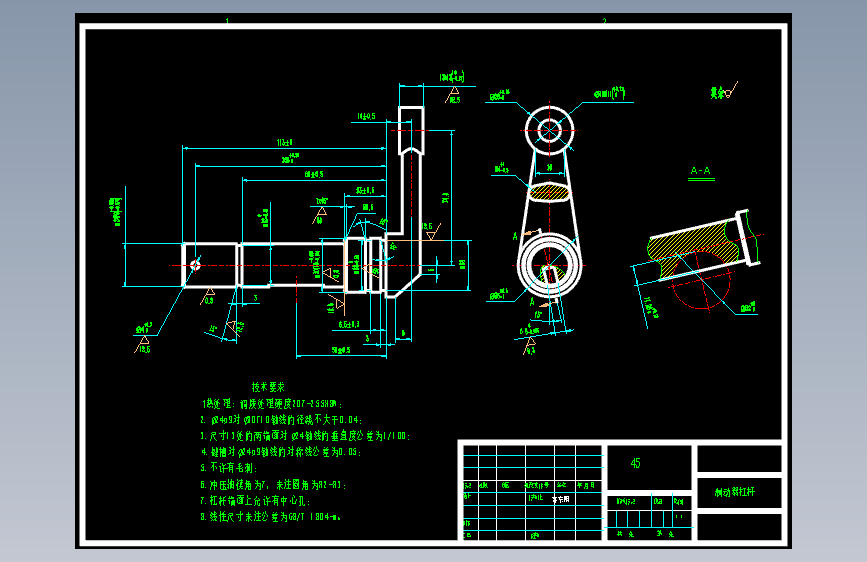This screenshot has height=562, width=867.
Task: Click the 113±1 dimension text
Action: pyautogui.click(x=285, y=143)
